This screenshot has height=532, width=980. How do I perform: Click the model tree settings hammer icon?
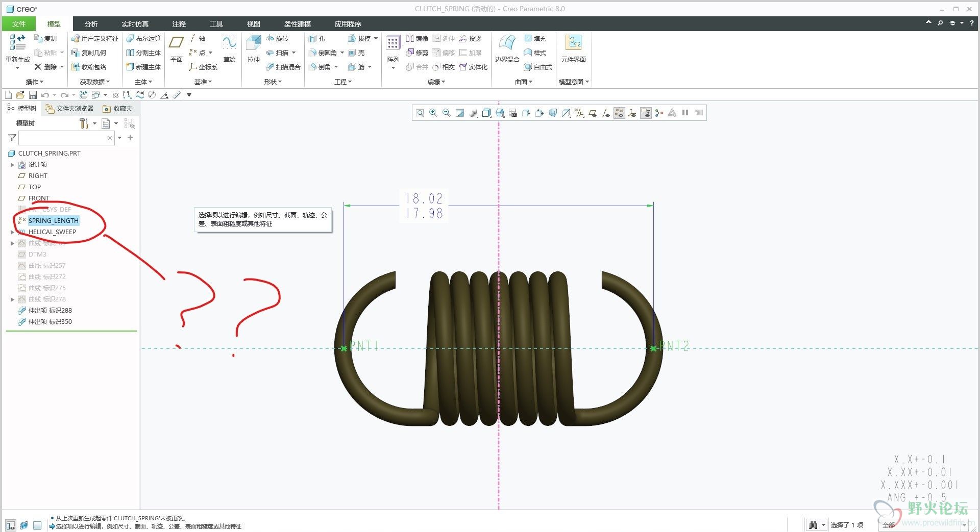point(84,123)
